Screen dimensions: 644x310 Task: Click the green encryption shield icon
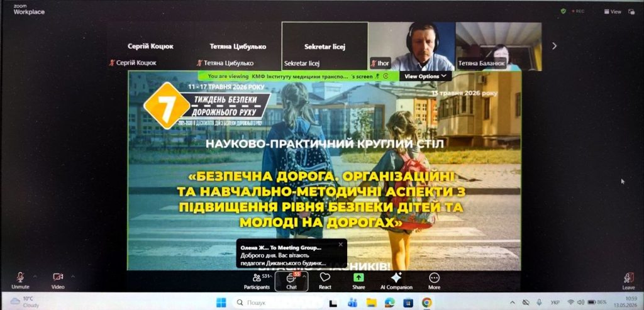click(x=563, y=11)
